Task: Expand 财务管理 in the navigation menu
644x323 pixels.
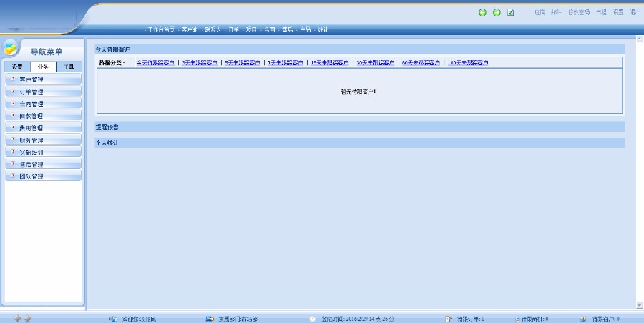Action: tap(43, 140)
